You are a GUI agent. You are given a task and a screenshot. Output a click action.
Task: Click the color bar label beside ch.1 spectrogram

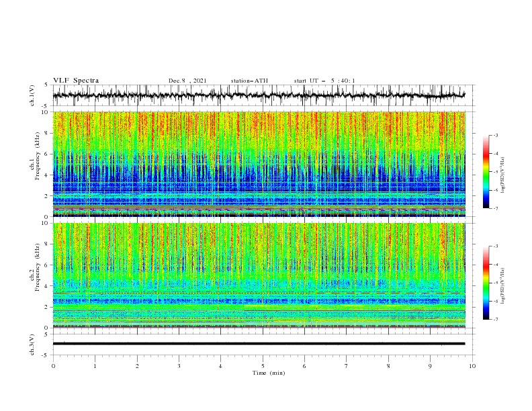(x=502, y=175)
